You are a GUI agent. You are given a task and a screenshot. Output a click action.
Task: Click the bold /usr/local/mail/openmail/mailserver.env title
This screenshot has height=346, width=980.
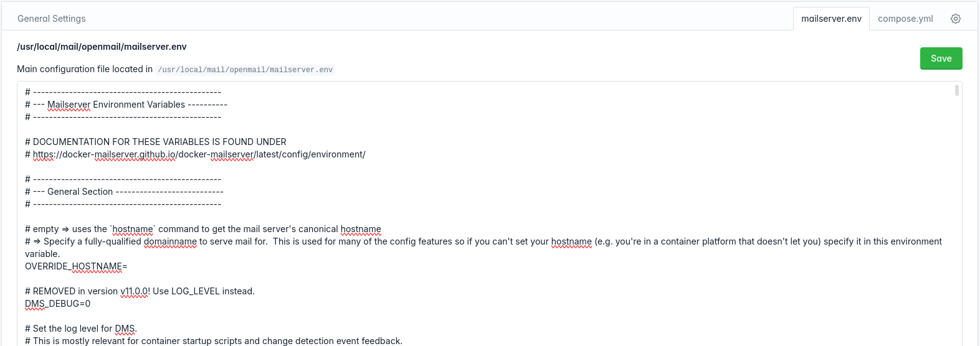102,47
